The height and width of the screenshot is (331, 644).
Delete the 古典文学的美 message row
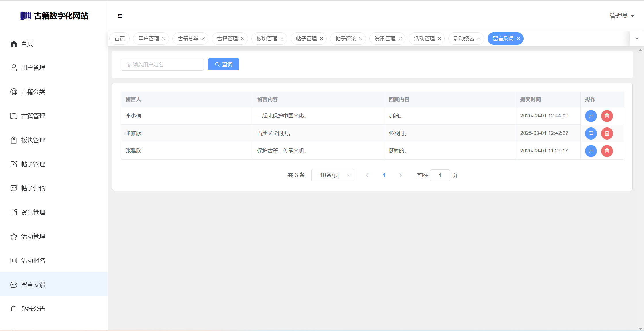[607, 133]
